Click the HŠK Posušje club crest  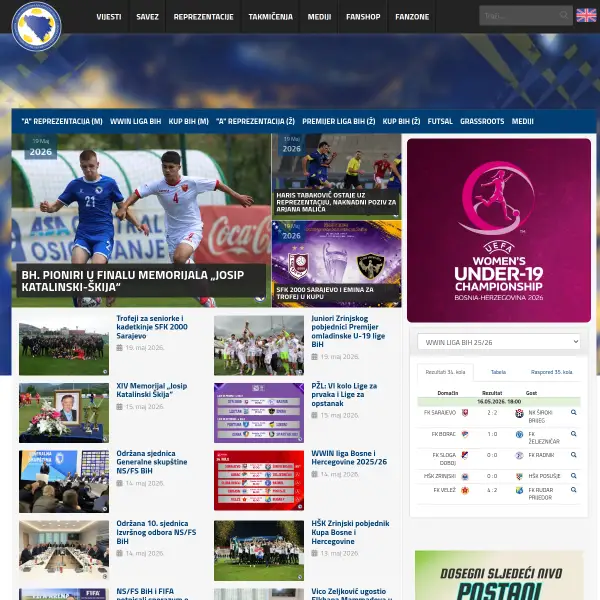(x=519, y=476)
